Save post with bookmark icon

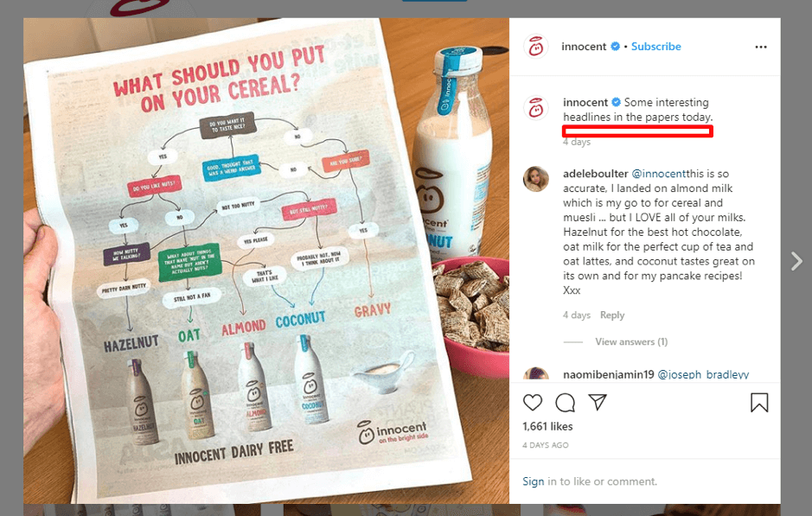click(759, 403)
